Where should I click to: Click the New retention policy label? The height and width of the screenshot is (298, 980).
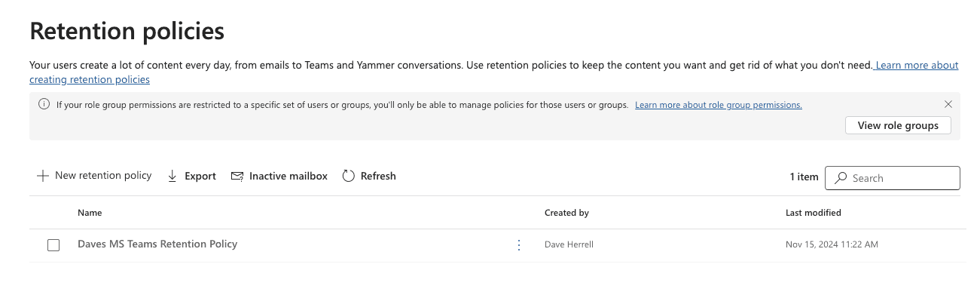coord(103,176)
